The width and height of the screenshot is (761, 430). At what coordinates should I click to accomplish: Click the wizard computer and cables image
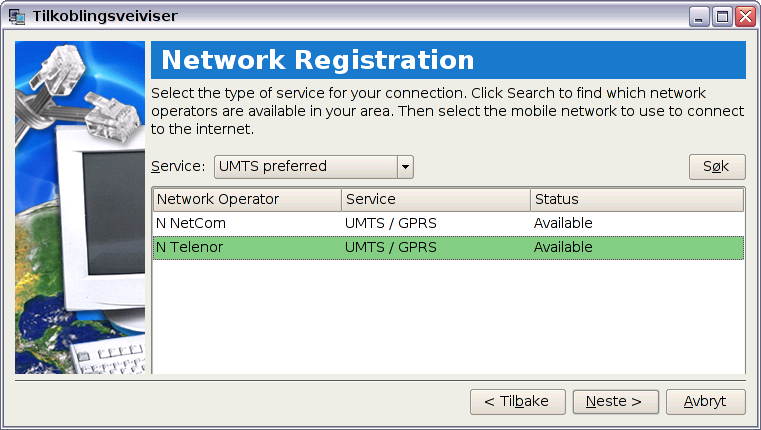pyautogui.click(x=80, y=207)
